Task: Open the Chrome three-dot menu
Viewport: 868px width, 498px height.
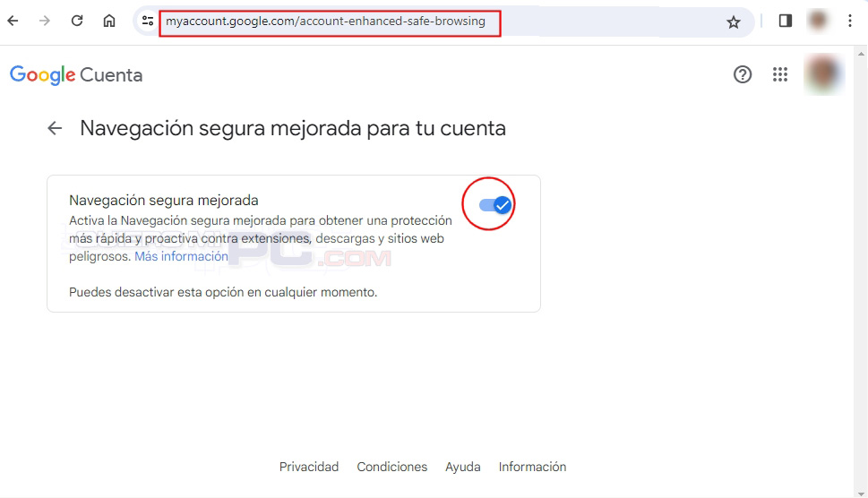Action: pos(850,21)
